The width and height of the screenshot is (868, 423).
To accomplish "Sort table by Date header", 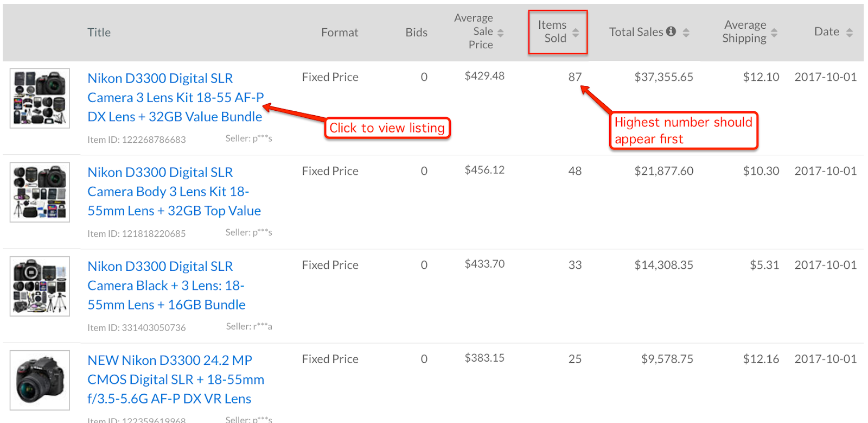I will click(x=826, y=31).
